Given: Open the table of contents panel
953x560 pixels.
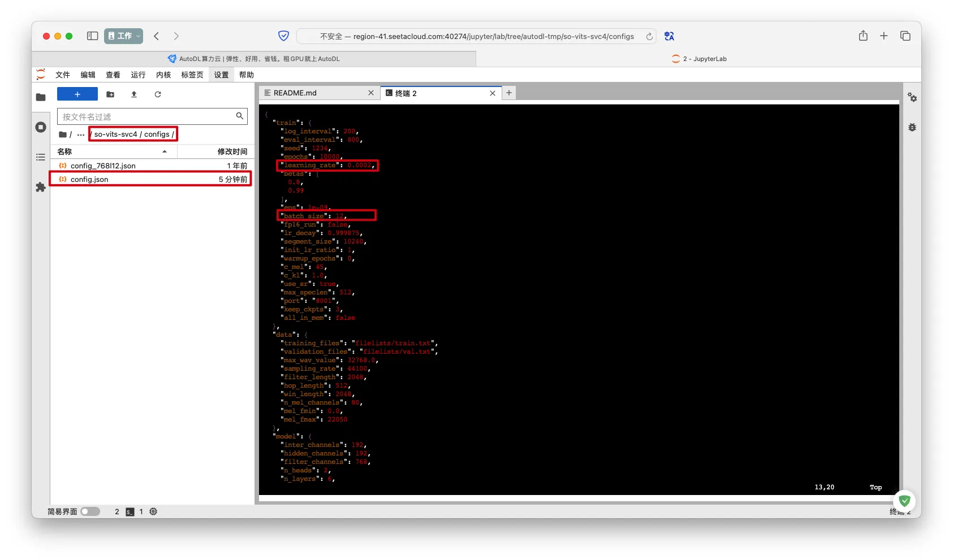Looking at the screenshot, I should [x=41, y=157].
